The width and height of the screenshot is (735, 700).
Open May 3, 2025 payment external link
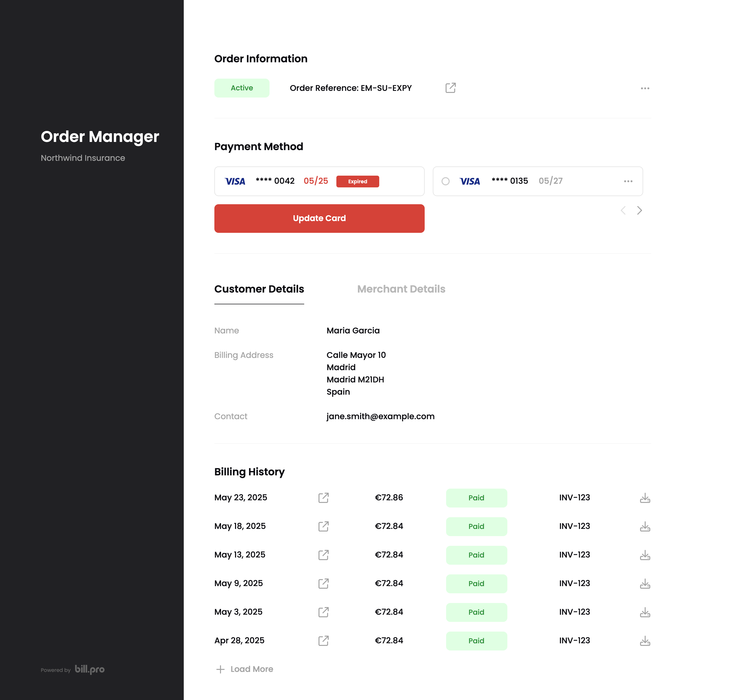point(323,612)
